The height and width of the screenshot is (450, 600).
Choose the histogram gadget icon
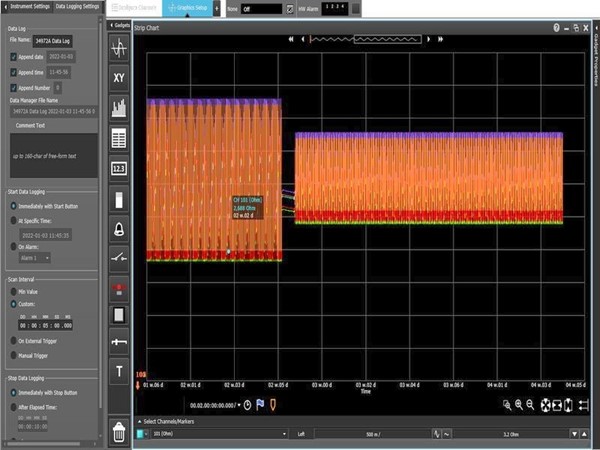pyautogui.click(x=119, y=107)
